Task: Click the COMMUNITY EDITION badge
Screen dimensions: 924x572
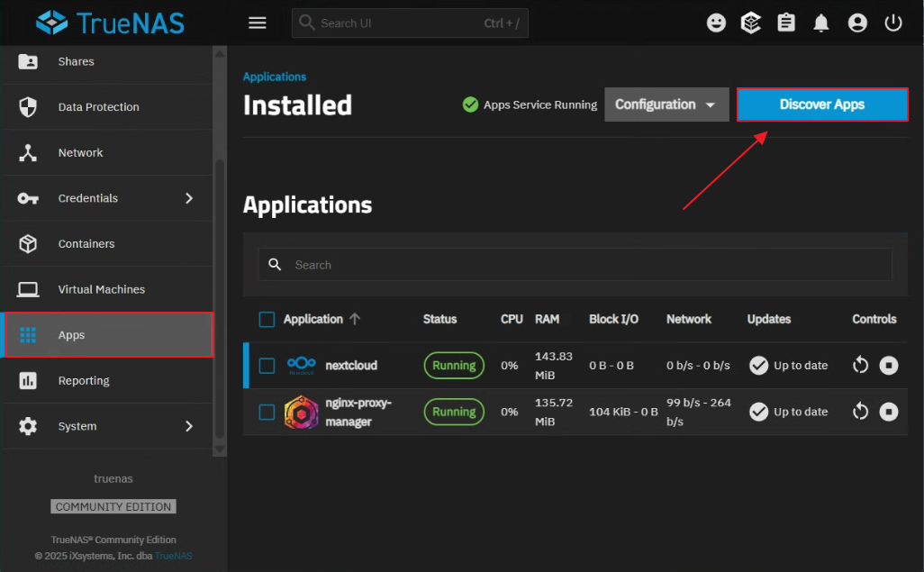Action: point(113,506)
